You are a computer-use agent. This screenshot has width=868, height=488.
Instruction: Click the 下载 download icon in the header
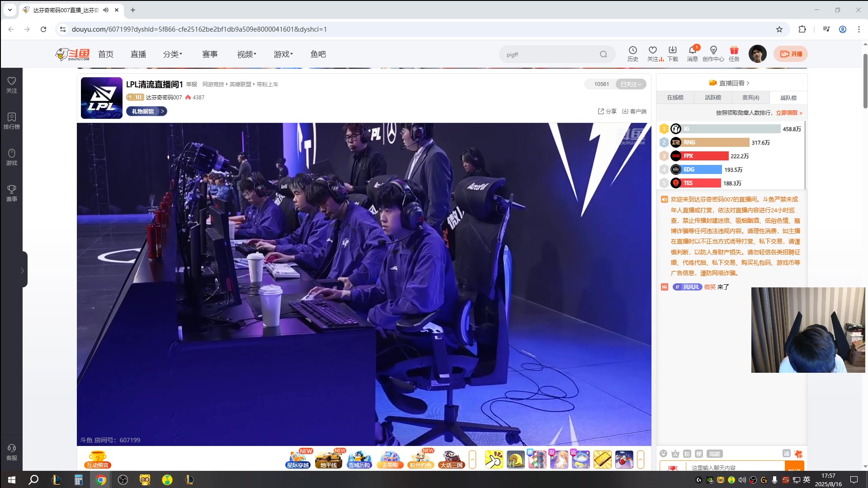click(x=673, y=54)
